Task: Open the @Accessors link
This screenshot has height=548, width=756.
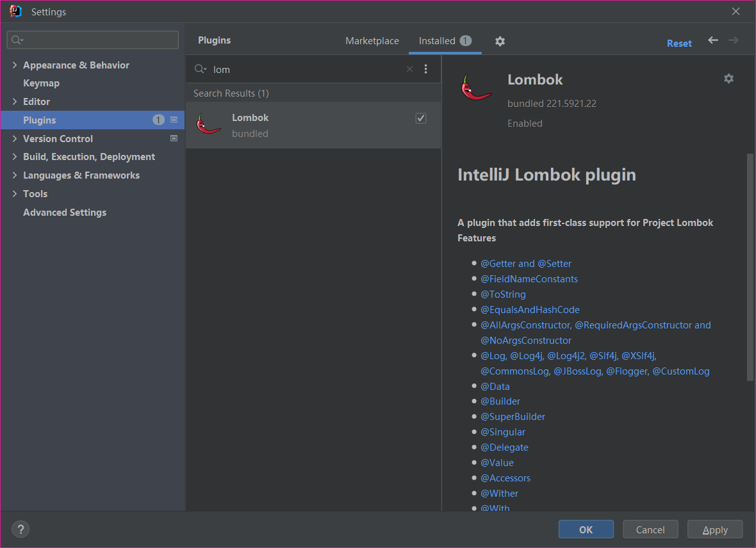Action: click(x=505, y=478)
